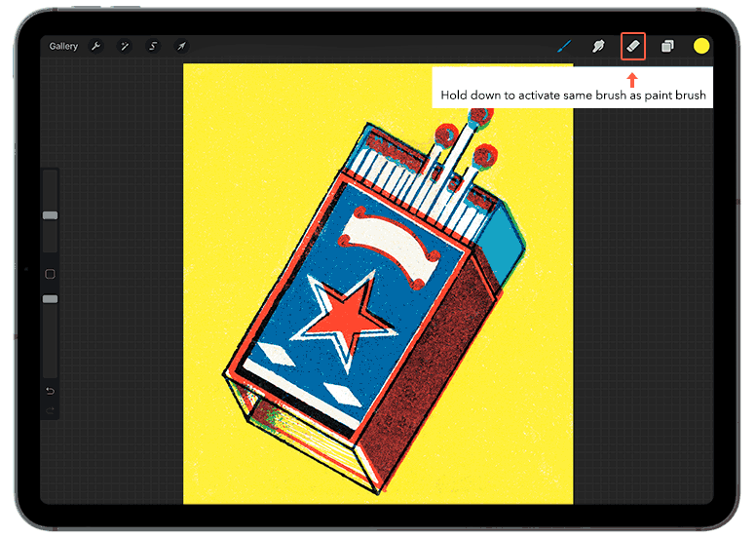Activate the Transform arrow tool

point(181,46)
